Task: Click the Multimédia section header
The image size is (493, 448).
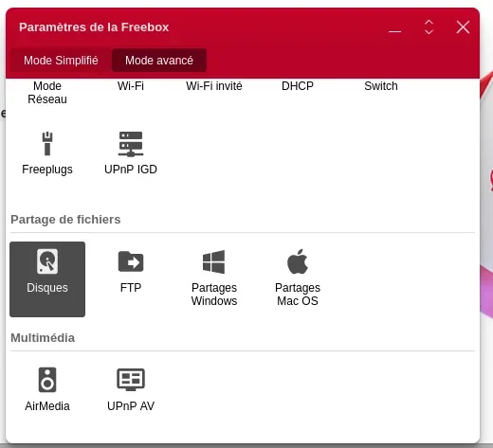Action: [x=43, y=338]
